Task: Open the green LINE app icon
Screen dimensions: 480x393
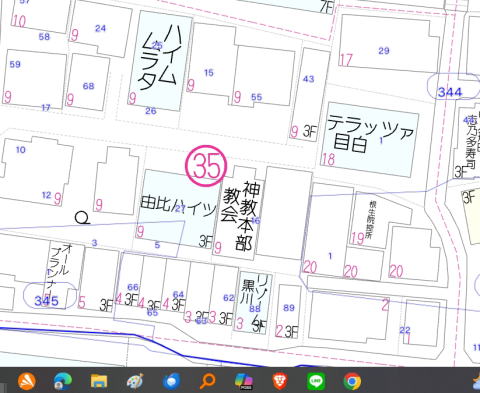Action: [316, 381]
